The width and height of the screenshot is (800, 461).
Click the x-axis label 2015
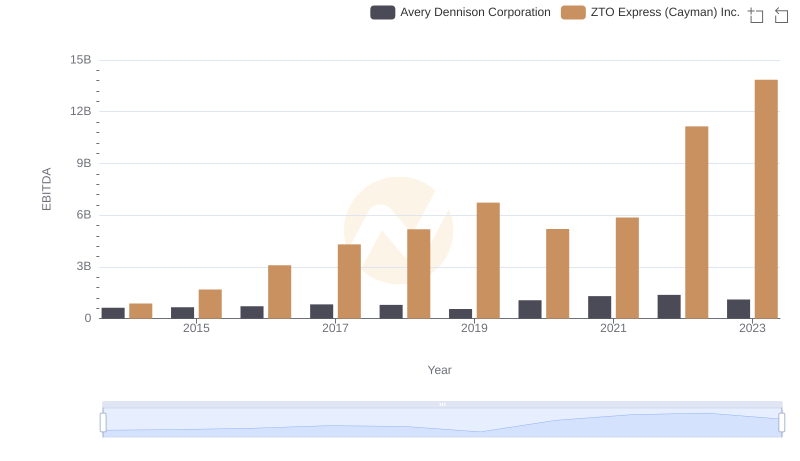pyautogui.click(x=196, y=328)
